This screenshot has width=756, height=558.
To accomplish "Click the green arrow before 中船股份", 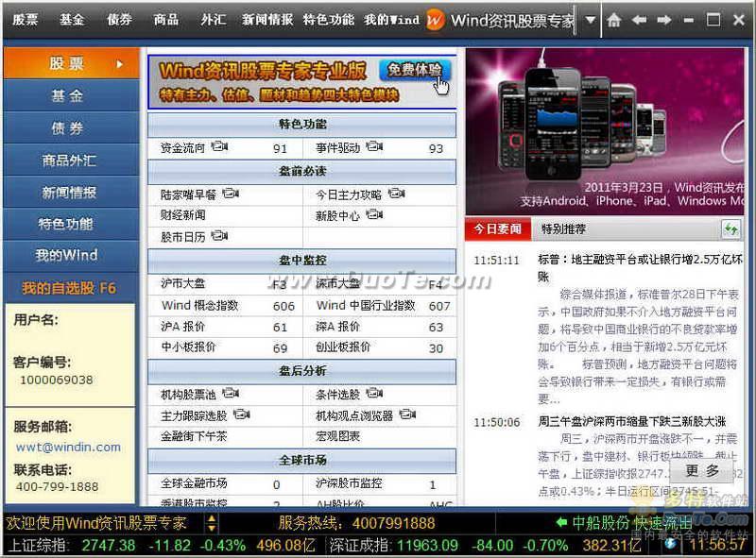I will [x=561, y=522].
